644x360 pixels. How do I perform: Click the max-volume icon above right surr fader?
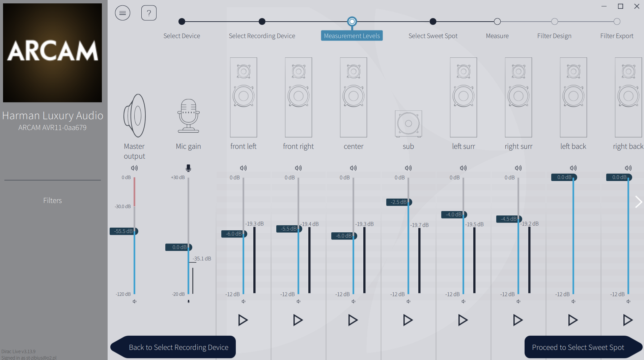[x=518, y=168]
